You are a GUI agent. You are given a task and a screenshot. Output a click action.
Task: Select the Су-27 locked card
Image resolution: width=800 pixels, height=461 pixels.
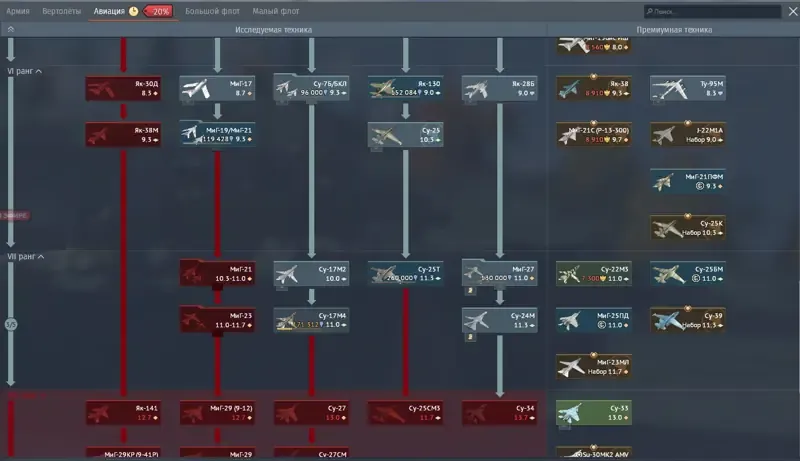tap(311, 413)
